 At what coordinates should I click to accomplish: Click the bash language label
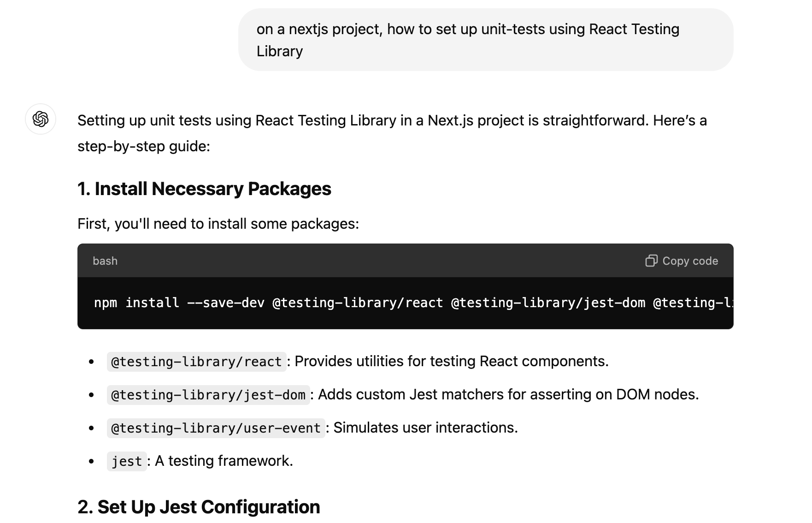click(105, 261)
